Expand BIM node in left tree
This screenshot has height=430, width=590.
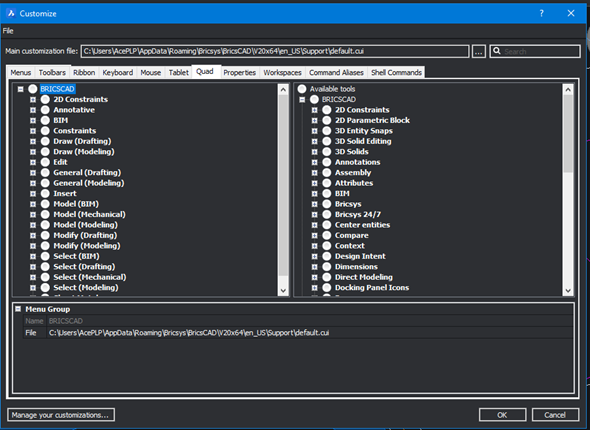(x=33, y=120)
